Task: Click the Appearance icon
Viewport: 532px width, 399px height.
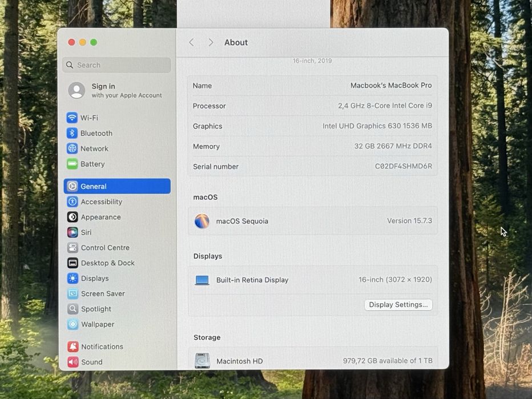Action: [x=72, y=217]
